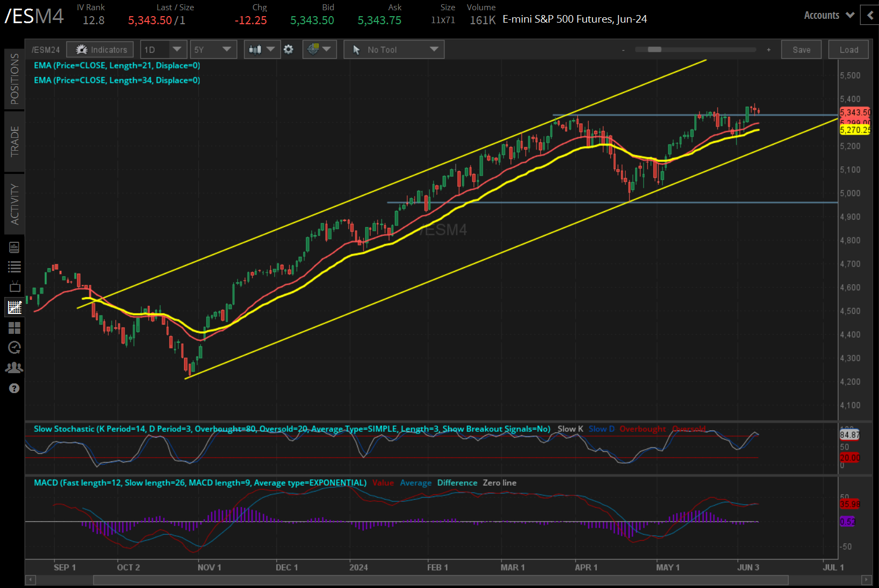Open the crosshair cursor mode dropdown
Screen dimensions: 879x588
tap(319, 50)
